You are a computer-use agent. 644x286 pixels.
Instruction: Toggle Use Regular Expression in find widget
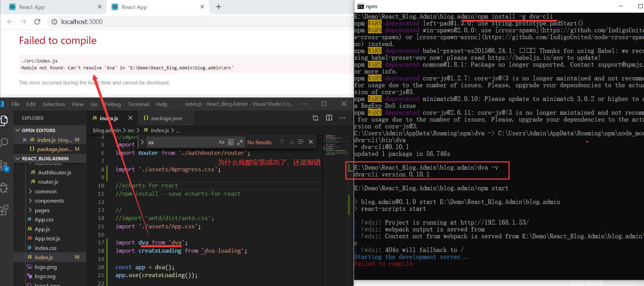click(240, 142)
